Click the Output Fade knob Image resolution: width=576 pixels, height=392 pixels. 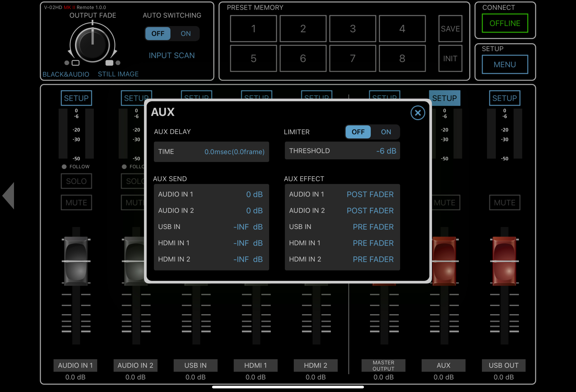[x=92, y=45]
